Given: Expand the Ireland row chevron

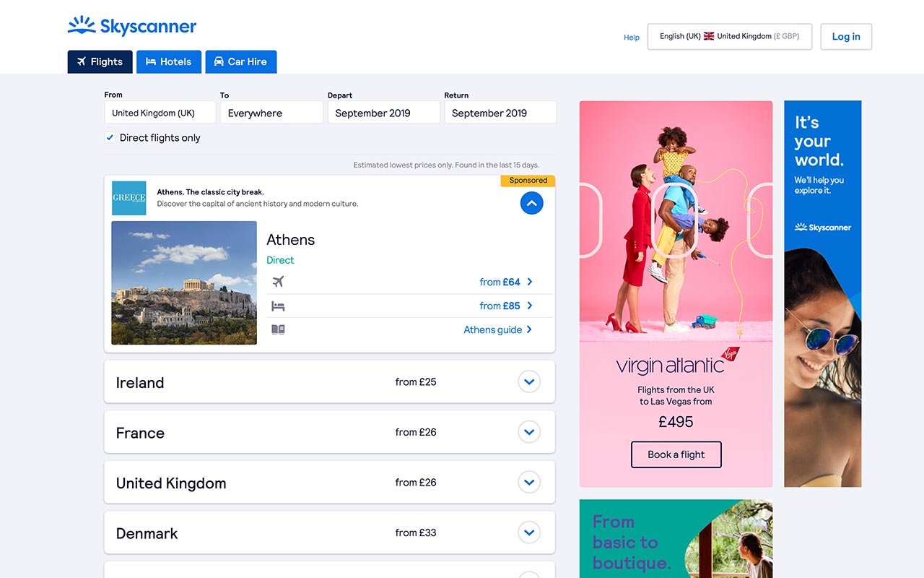Looking at the screenshot, I should coord(529,381).
